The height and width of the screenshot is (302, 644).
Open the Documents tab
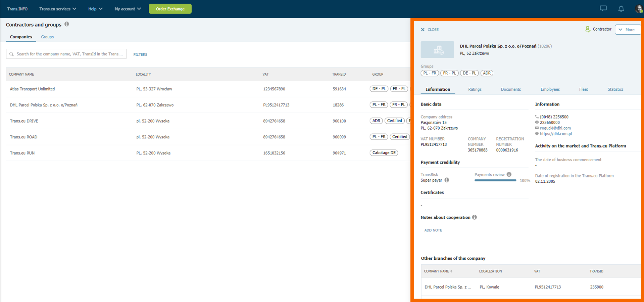click(511, 89)
